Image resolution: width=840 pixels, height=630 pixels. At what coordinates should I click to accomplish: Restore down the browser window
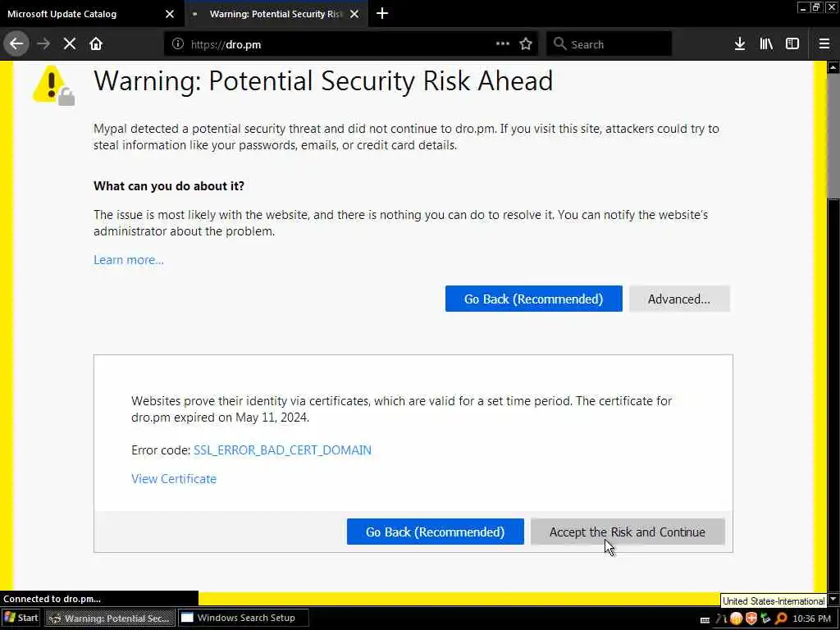(x=815, y=7)
